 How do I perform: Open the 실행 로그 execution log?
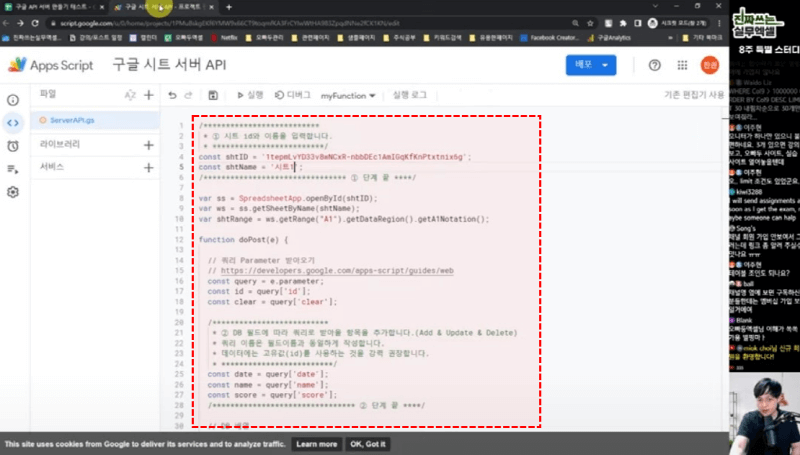tap(409, 95)
